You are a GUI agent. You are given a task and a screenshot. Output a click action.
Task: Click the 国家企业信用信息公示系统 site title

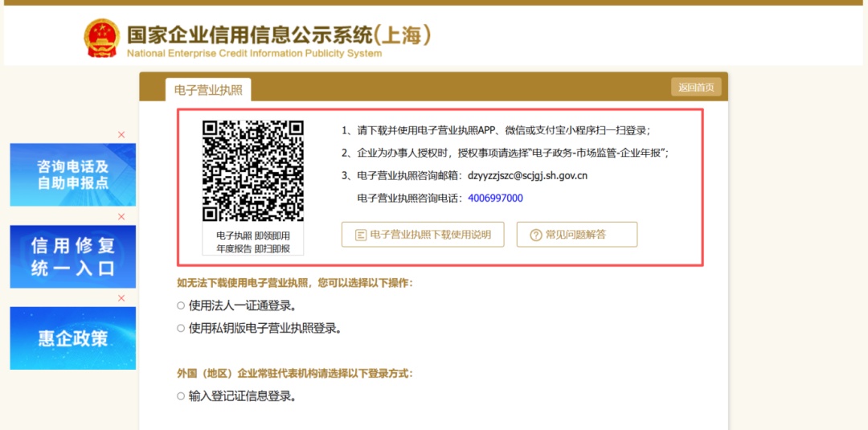point(278,35)
